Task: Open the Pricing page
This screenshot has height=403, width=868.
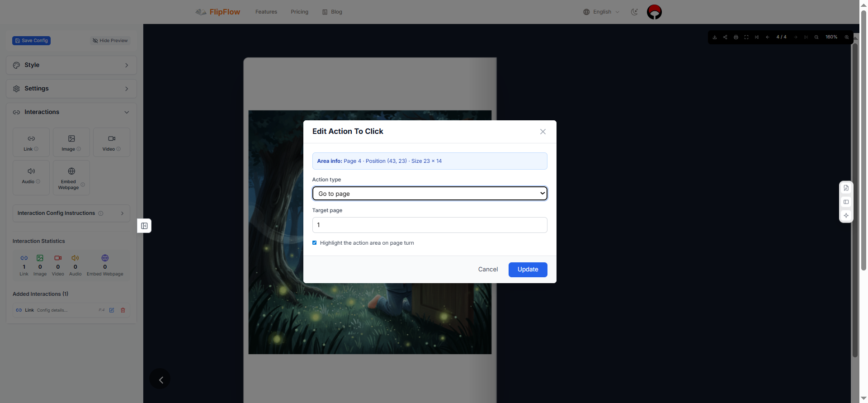Action: tap(300, 12)
